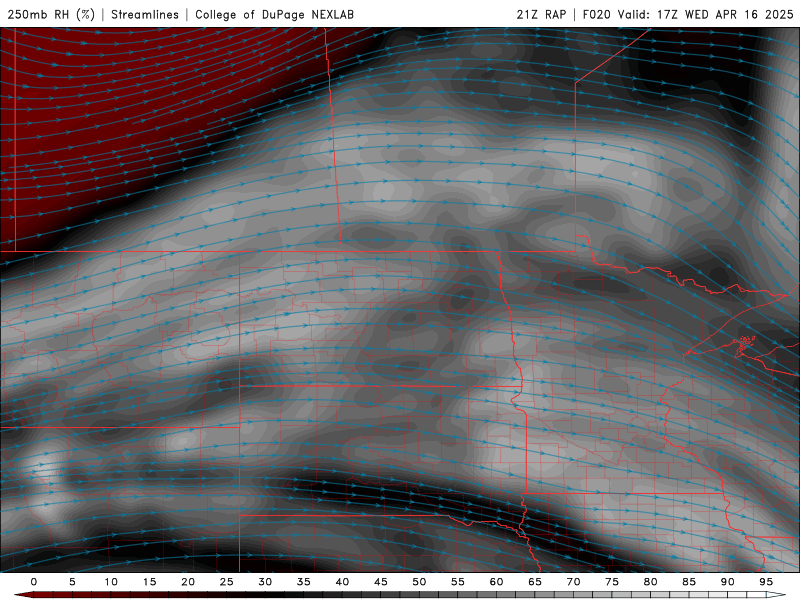Click the "F020" forecast hour text

click(596, 14)
